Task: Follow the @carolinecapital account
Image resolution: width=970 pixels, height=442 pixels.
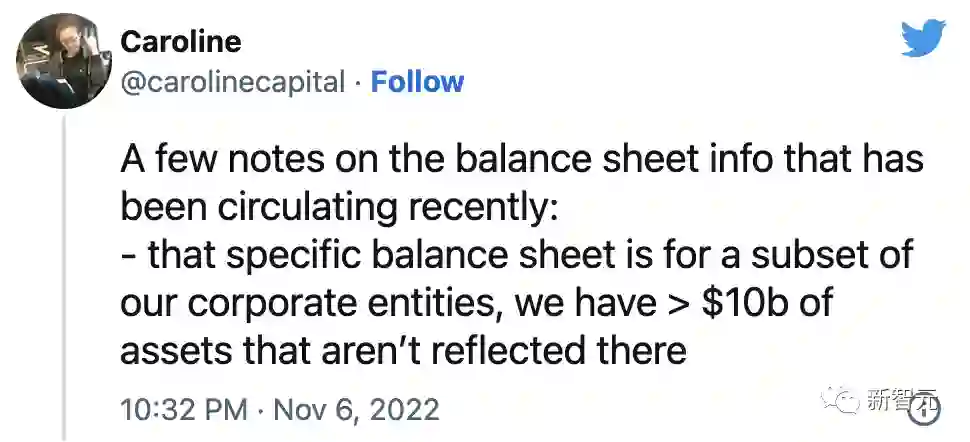Action: (417, 81)
